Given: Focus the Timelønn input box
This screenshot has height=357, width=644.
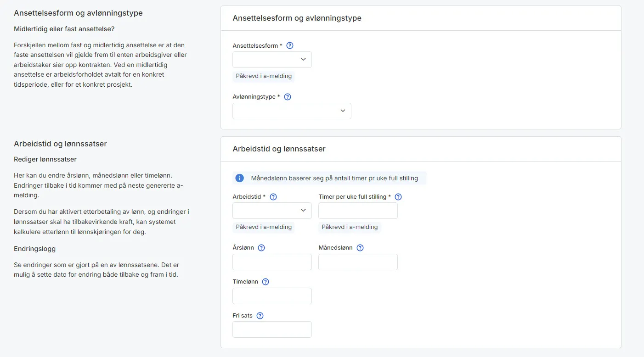Looking at the screenshot, I should [271, 296].
